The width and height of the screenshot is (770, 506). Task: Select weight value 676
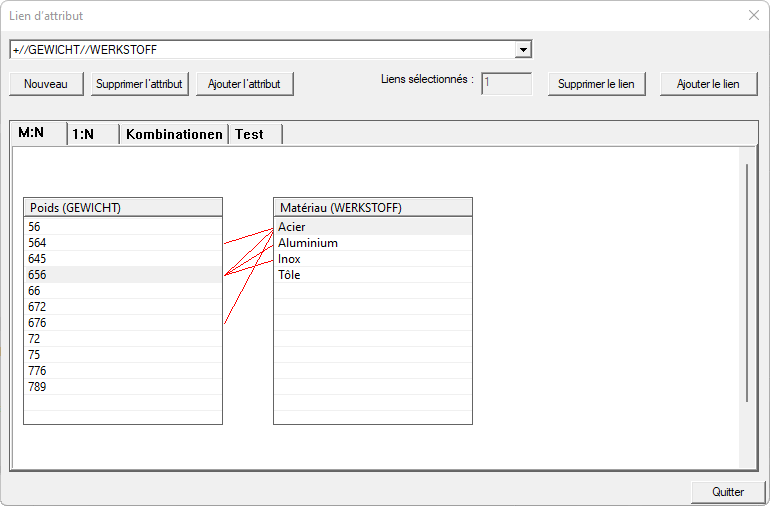(123, 323)
